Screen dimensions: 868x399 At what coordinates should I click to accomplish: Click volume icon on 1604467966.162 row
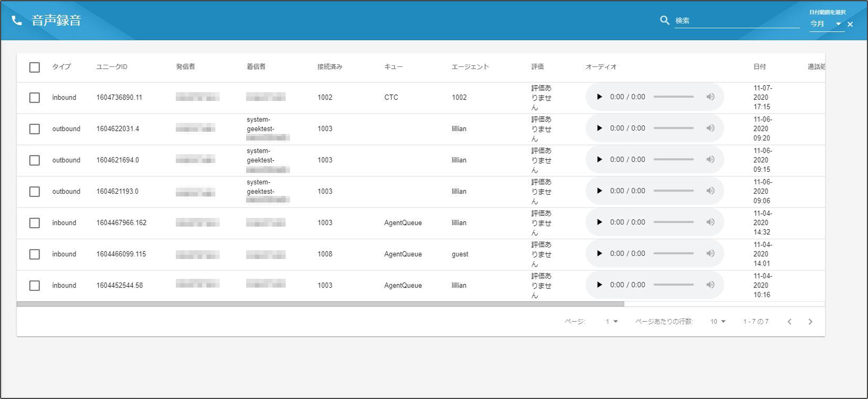point(710,222)
